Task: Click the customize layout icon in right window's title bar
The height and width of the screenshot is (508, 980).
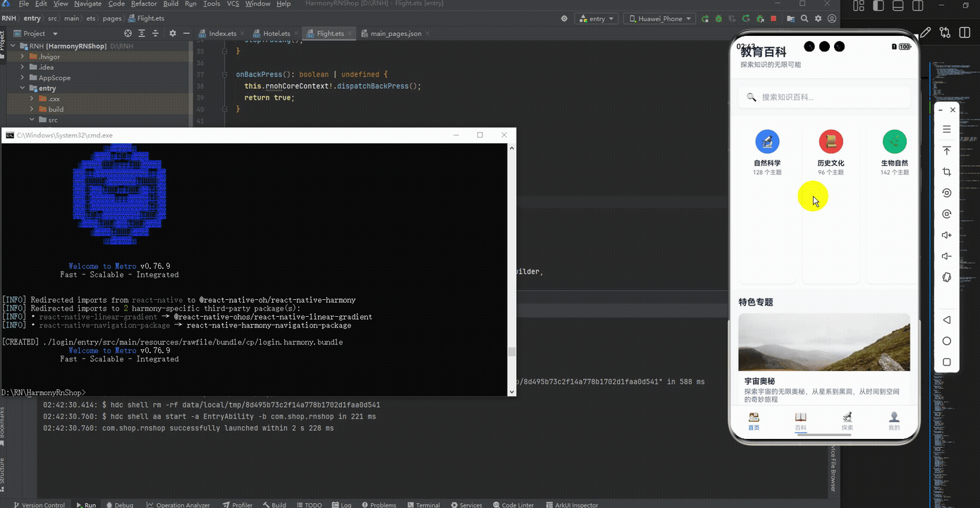Action: pos(858,6)
